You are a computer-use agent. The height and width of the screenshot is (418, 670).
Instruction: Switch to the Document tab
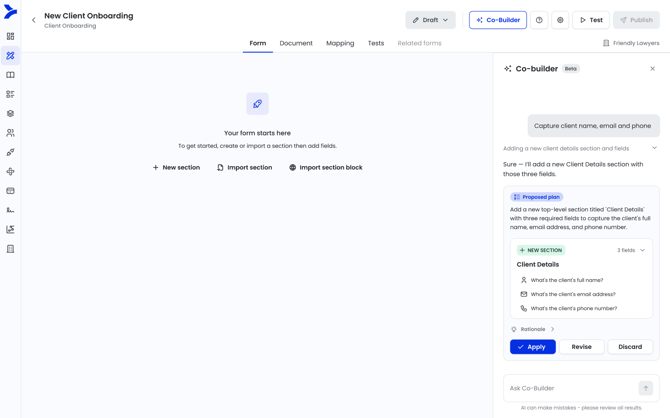(296, 43)
